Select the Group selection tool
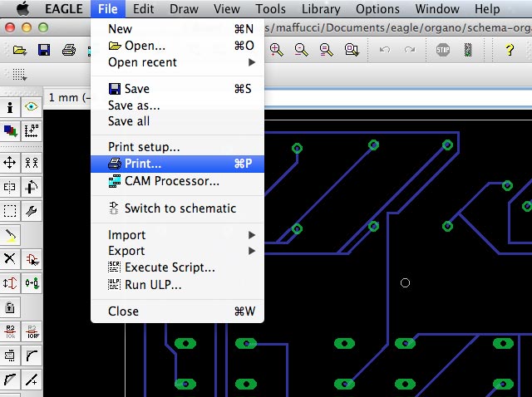Image resolution: width=532 pixels, height=397 pixels. [x=10, y=211]
